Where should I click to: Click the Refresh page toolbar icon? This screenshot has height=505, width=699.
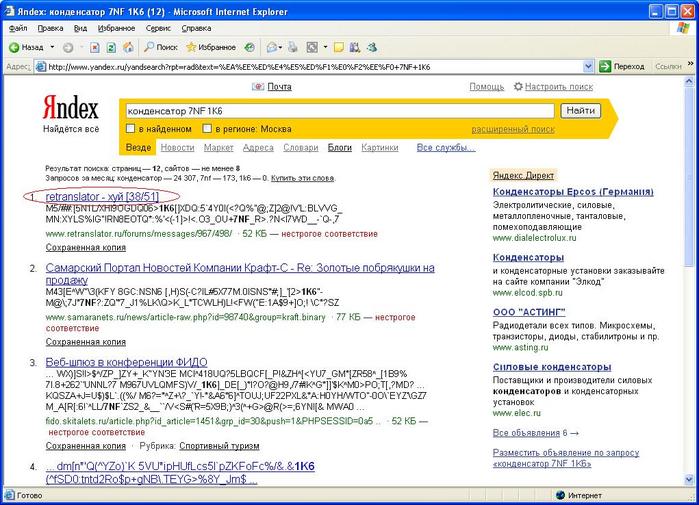point(111,47)
